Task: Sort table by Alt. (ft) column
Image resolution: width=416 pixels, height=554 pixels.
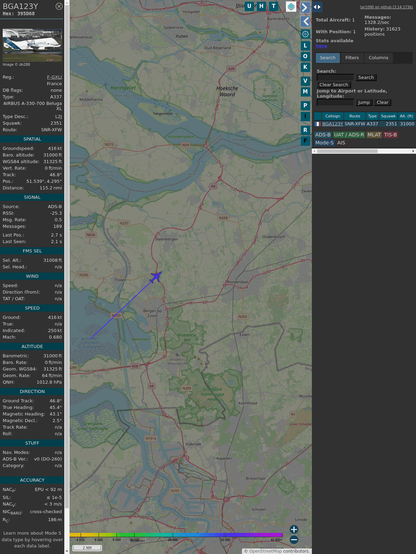Action: (406, 116)
